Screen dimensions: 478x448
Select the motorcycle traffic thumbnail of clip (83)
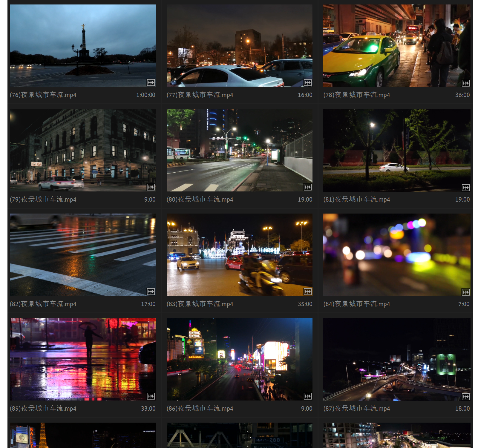(240, 255)
